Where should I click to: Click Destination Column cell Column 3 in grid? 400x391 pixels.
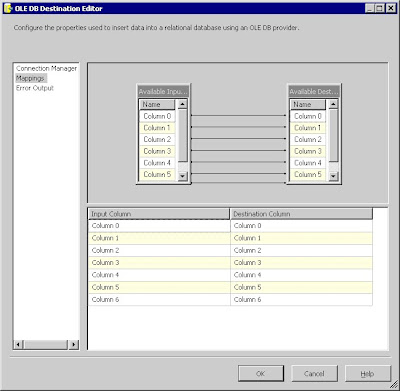[x=301, y=263]
